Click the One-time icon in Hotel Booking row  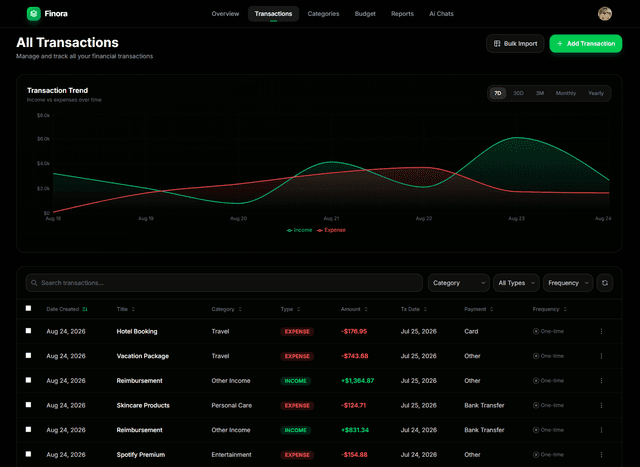pos(536,331)
